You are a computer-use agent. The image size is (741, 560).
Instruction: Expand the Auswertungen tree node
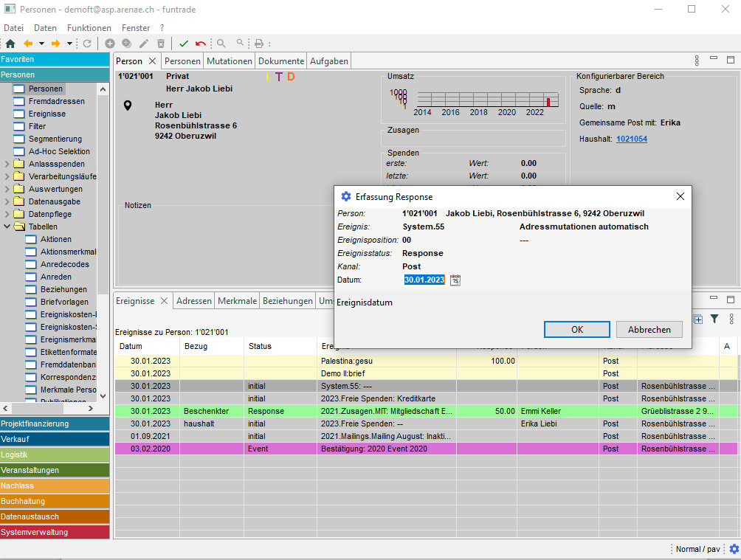tap(7, 189)
